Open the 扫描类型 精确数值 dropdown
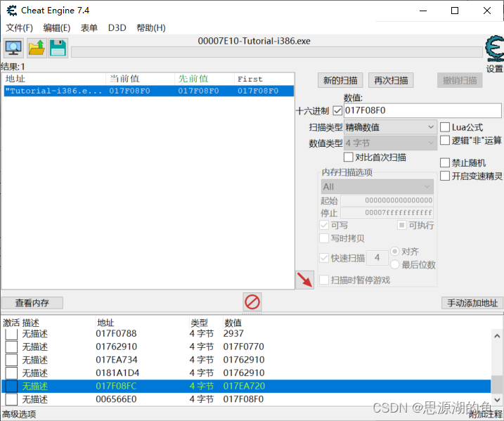This screenshot has height=421, width=504. (390, 127)
